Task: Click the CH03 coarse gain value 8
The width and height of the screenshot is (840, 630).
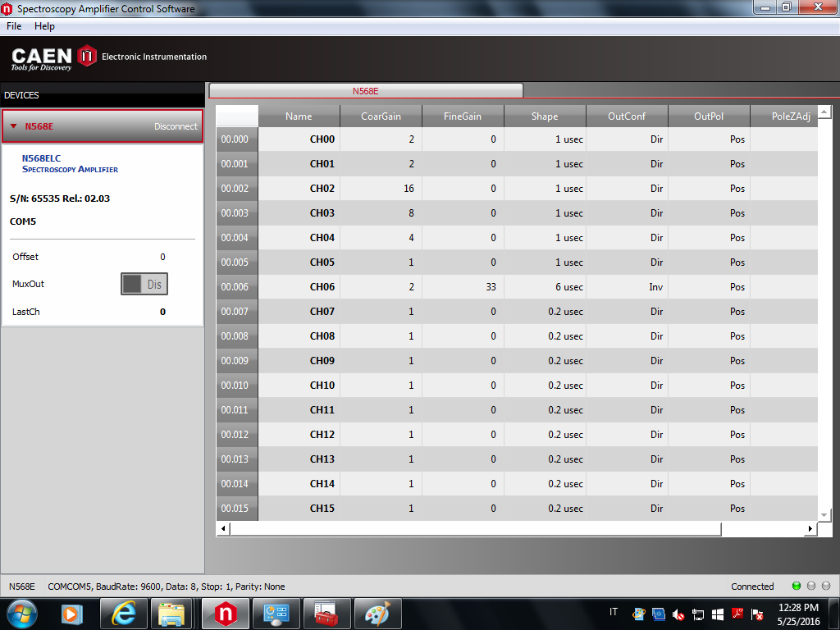Action: tap(381, 213)
